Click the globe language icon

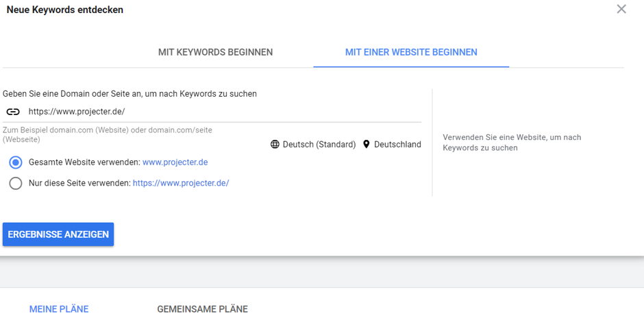275,145
